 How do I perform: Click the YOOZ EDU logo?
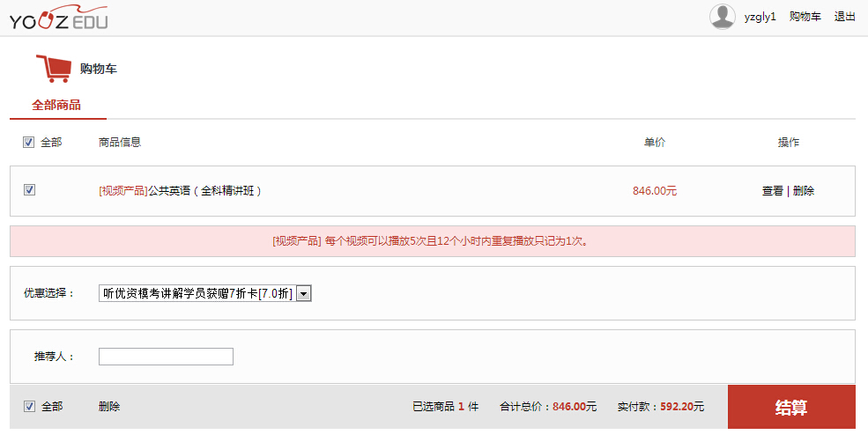point(59,17)
